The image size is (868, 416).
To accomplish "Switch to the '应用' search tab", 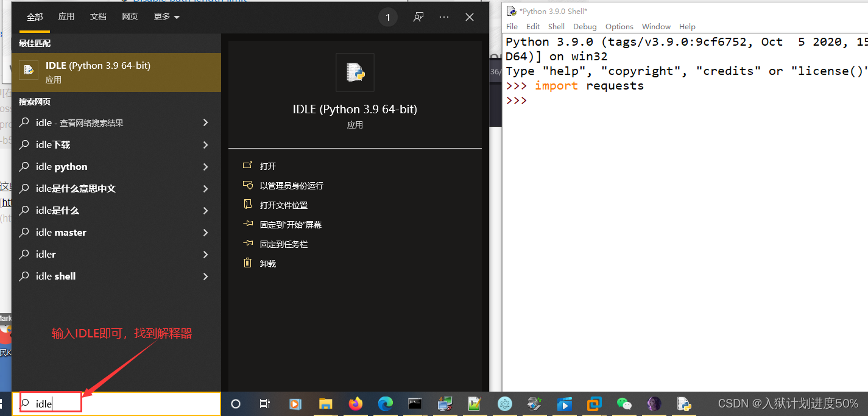I will tap(66, 17).
